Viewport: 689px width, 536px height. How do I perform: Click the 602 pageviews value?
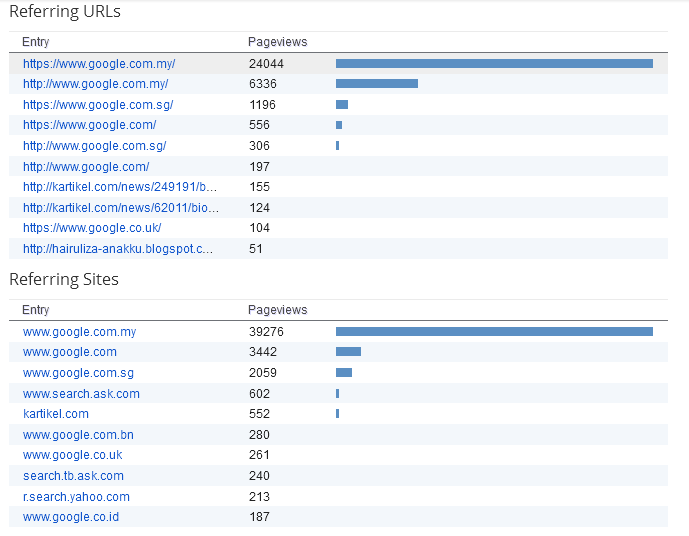(259, 394)
